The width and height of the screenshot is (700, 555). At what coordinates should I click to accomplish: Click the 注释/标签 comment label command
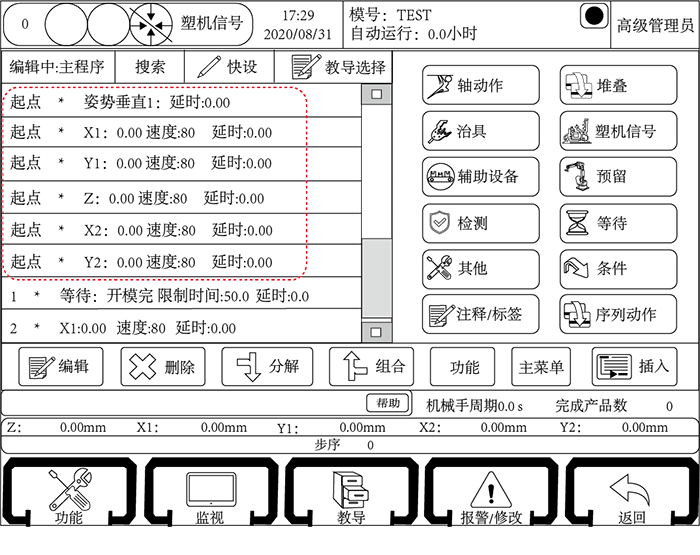click(x=480, y=314)
